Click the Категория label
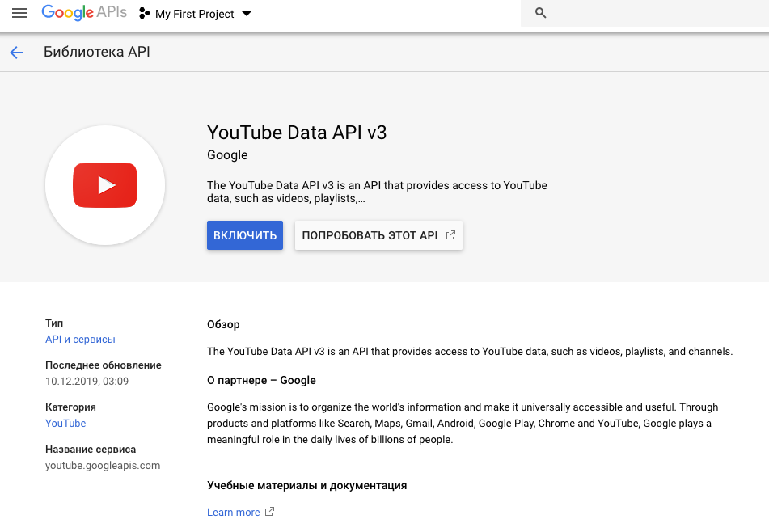769x532 pixels. click(x=70, y=407)
